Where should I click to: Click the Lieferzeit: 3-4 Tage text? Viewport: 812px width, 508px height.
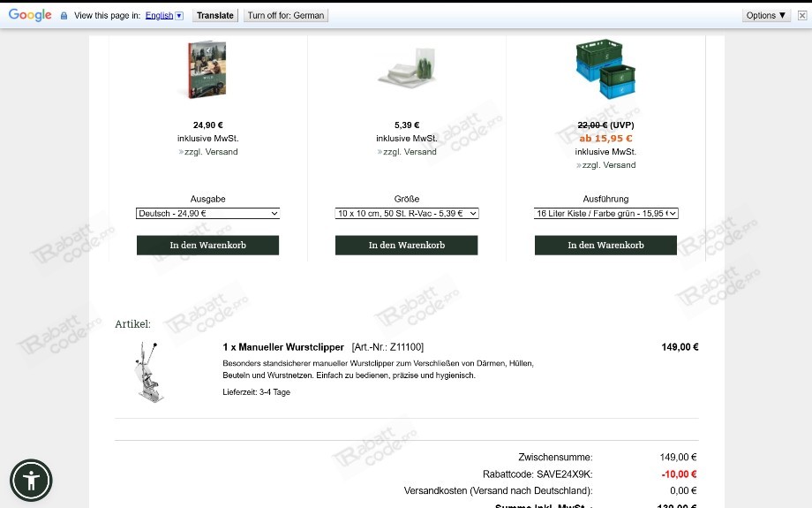pos(256,392)
